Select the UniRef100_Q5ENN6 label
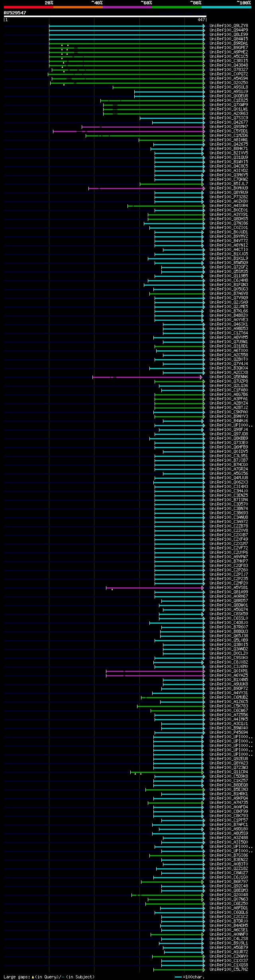The height and width of the screenshot is (980, 255). [x=229, y=377]
